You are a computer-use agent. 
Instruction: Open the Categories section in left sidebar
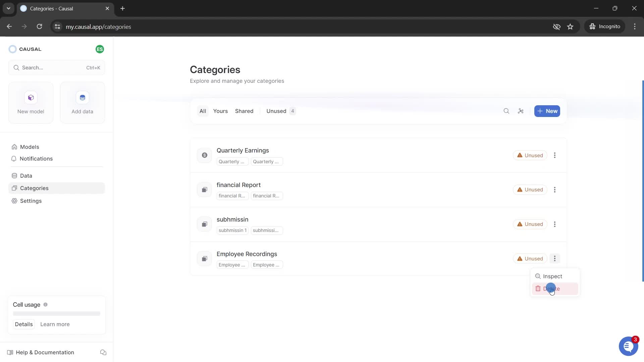point(34,188)
